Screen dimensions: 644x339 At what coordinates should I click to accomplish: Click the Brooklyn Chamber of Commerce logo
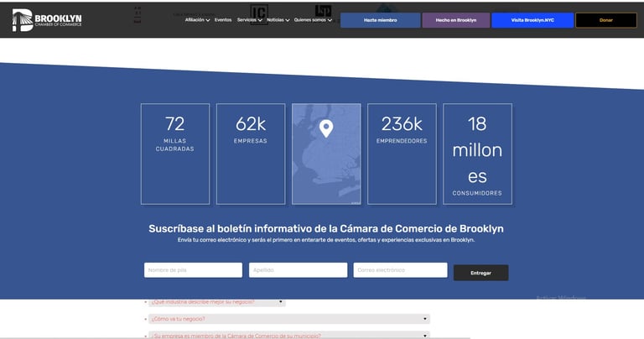(47, 20)
